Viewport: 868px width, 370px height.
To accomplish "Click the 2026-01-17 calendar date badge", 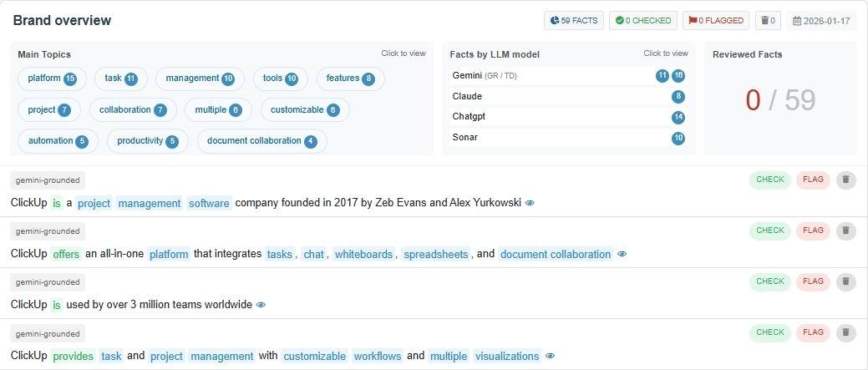I will [821, 21].
